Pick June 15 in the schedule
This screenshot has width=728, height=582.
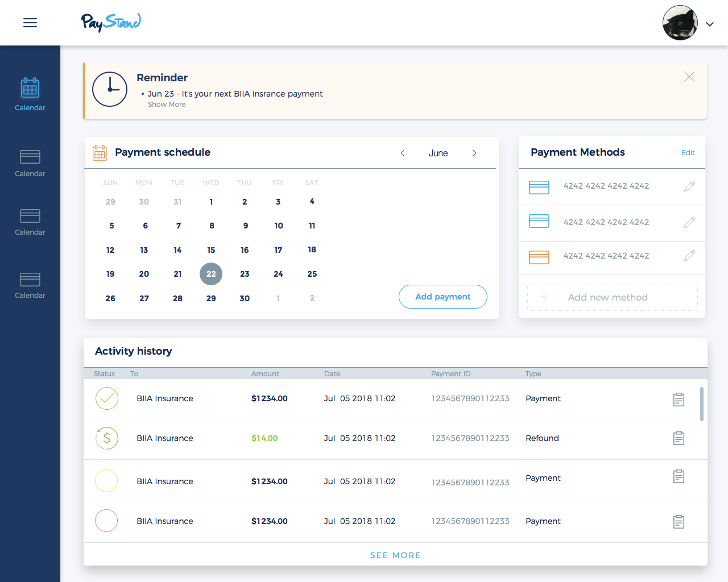pos(211,250)
